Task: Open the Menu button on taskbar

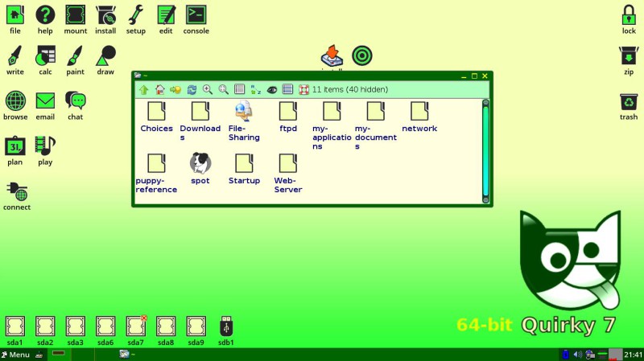Action: [x=15, y=355]
